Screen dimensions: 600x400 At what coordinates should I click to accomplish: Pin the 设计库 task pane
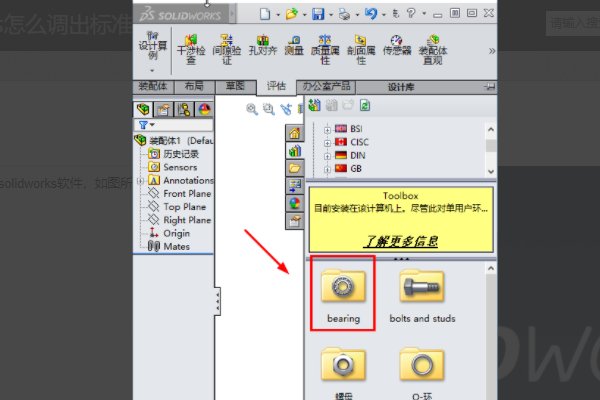click(489, 87)
